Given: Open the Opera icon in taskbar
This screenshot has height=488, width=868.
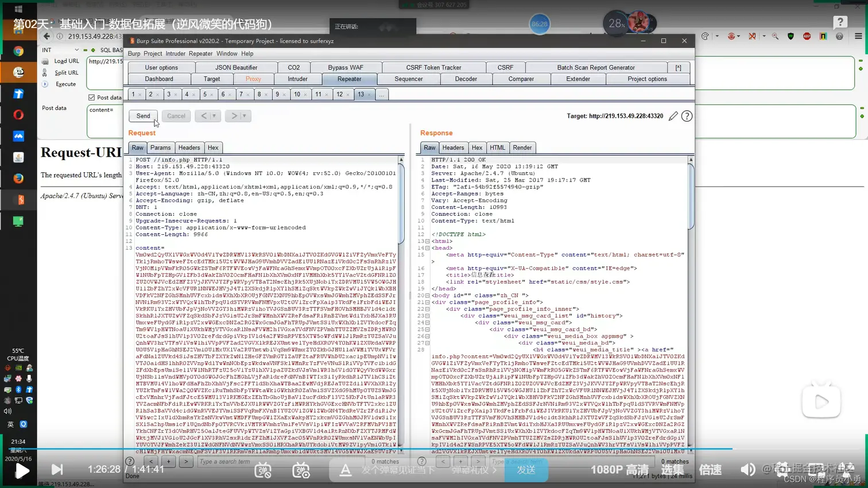Looking at the screenshot, I should click(x=18, y=115).
